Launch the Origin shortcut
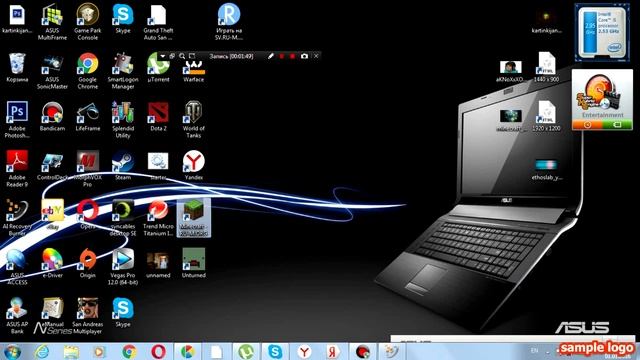This screenshot has width=640, height=360. (87, 264)
